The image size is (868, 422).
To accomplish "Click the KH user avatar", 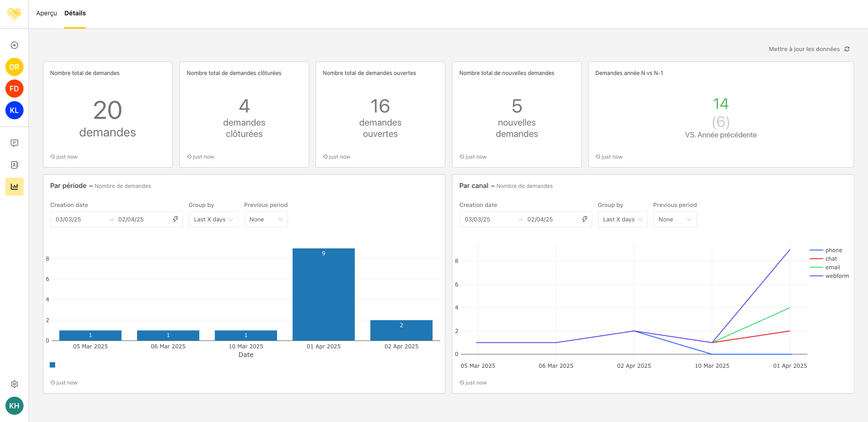I will coord(14,406).
